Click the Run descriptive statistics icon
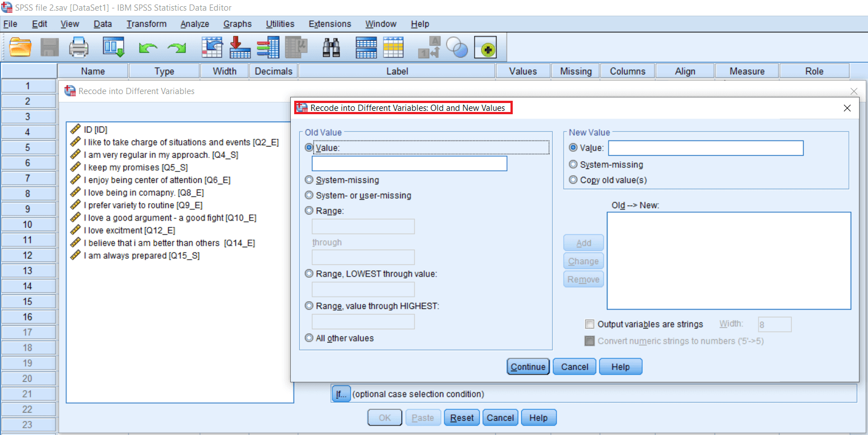The image size is (868, 435). click(296, 48)
